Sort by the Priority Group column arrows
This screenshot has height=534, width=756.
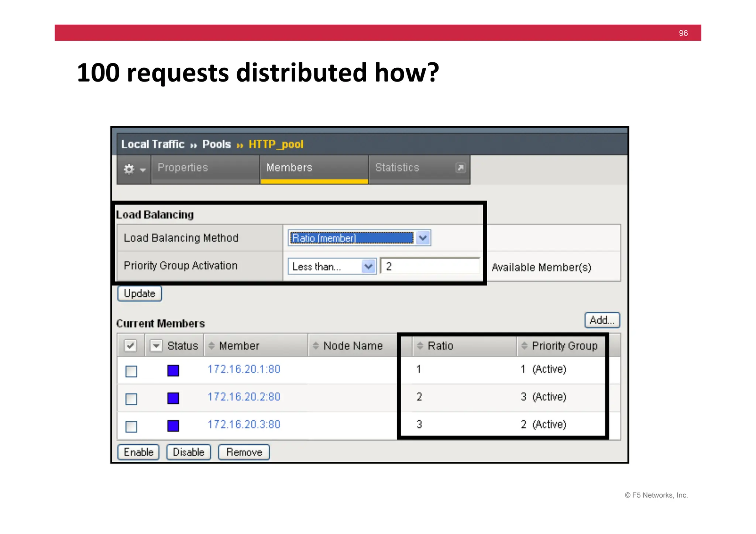pos(524,346)
